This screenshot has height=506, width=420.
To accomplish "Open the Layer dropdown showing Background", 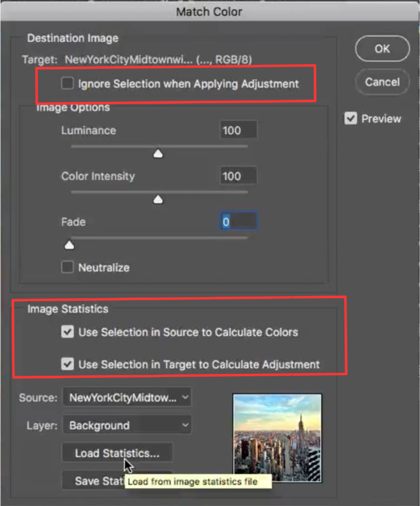I will 127,425.
